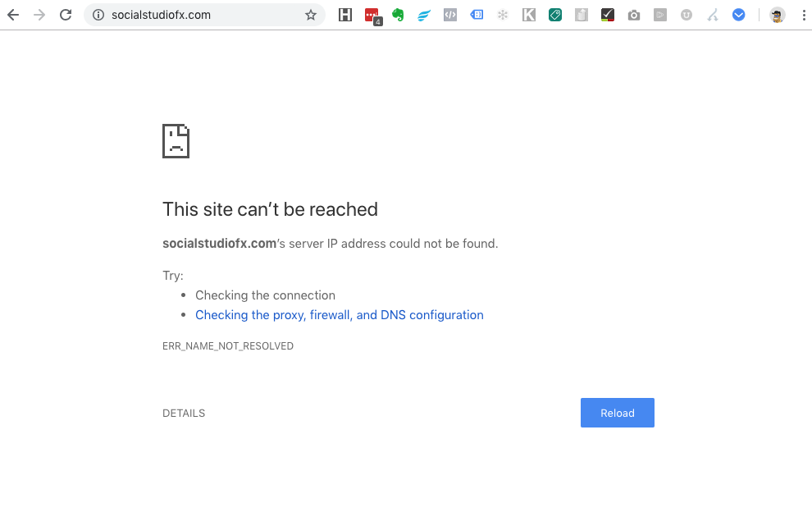This screenshot has width=812, height=512.
Task: Expand the DETAILS section
Action: click(x=184, y=413)
